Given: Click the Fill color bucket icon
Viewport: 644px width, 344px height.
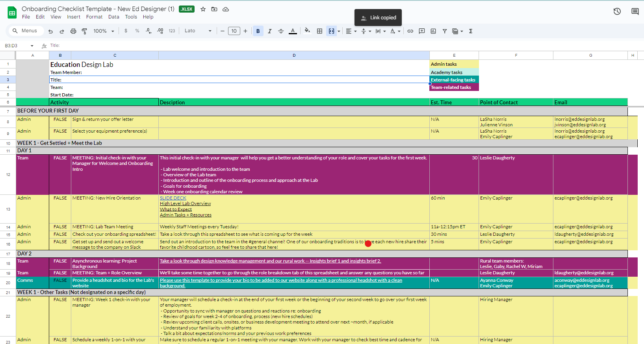Looking at the screenshot, I should 307,31.
